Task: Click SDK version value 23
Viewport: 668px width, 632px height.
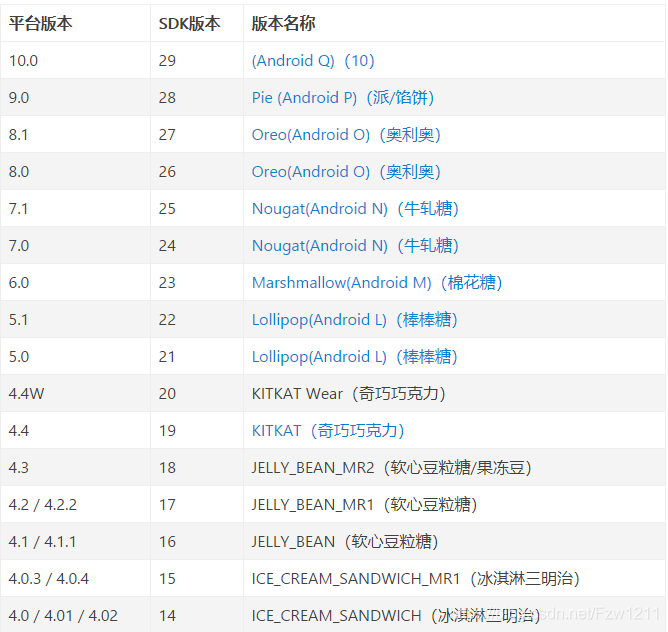Action: [x=167, y=283]
